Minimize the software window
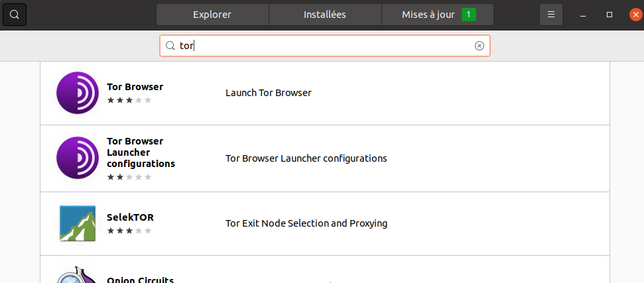644x283 pixels. [582, 14]
